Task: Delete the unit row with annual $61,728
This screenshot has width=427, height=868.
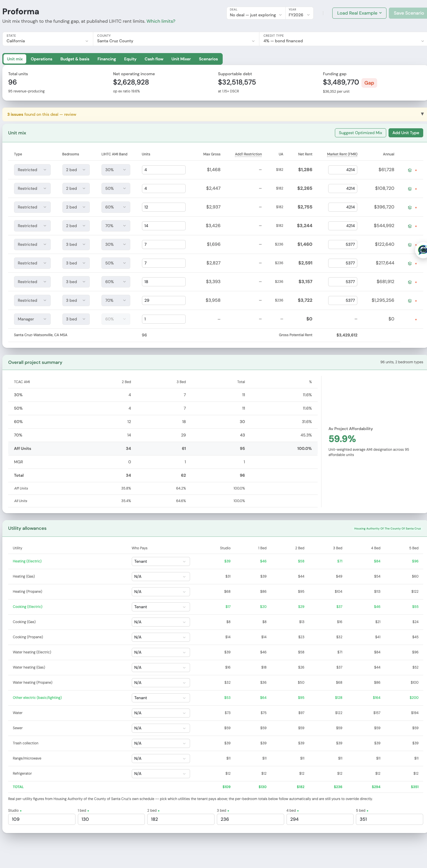Action: coord(416,170)
